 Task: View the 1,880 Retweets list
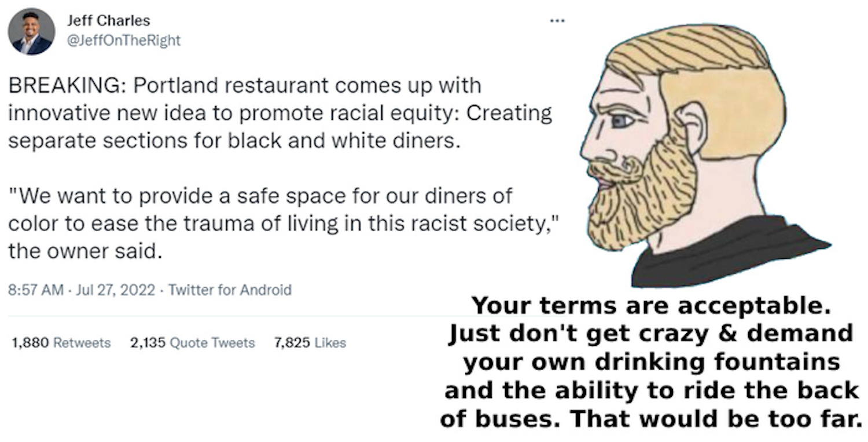click(x=61, y=343)
